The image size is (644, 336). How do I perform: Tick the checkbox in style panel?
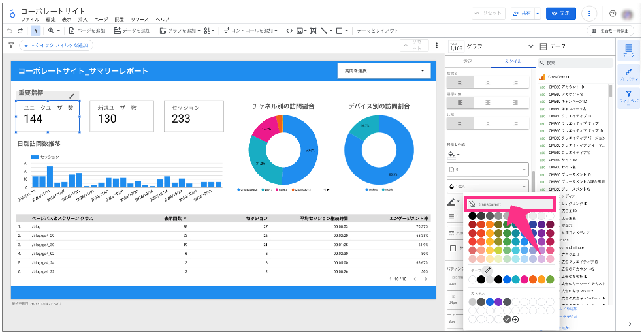point(453,248)
